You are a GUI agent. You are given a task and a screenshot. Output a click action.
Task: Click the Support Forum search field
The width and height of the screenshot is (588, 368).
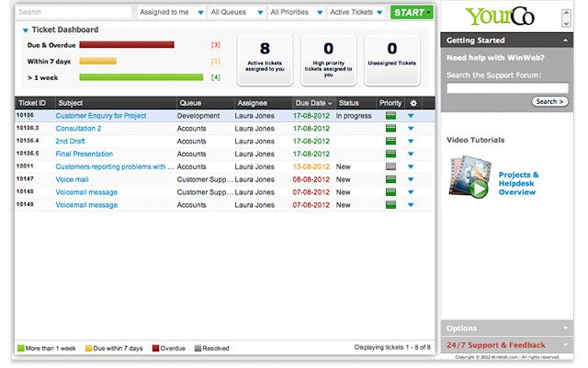(x=506, y=88)
